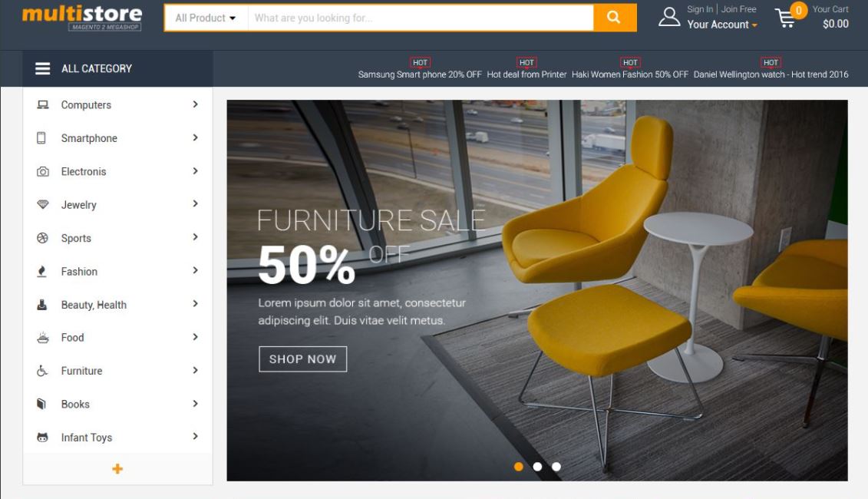Focus the product search input field
868x499 pixels.
421,18
